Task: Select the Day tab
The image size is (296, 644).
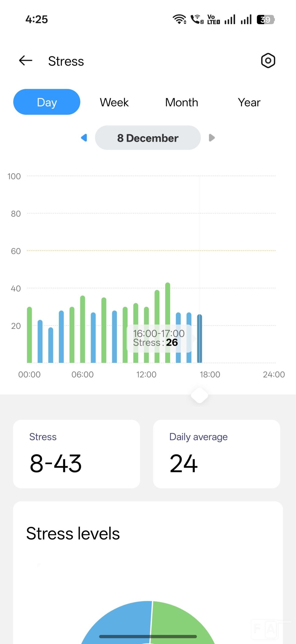Action: point(47,102)
